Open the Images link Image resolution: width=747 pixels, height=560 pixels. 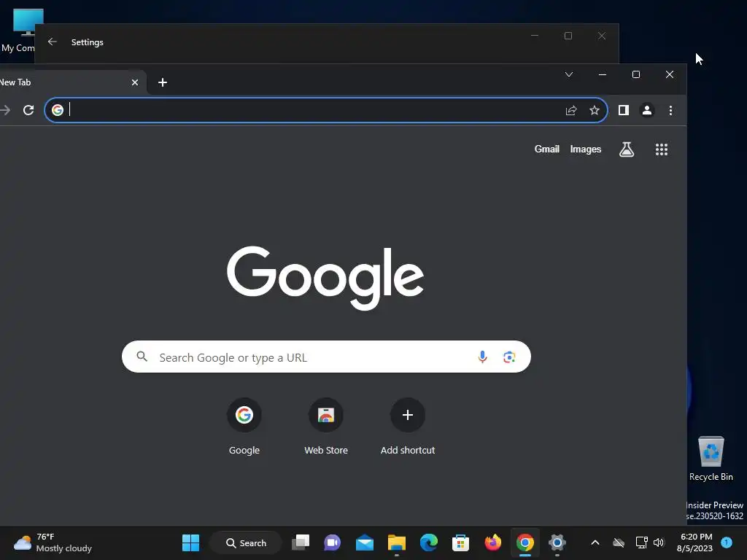pyautogui.click(x=586, y=149)
